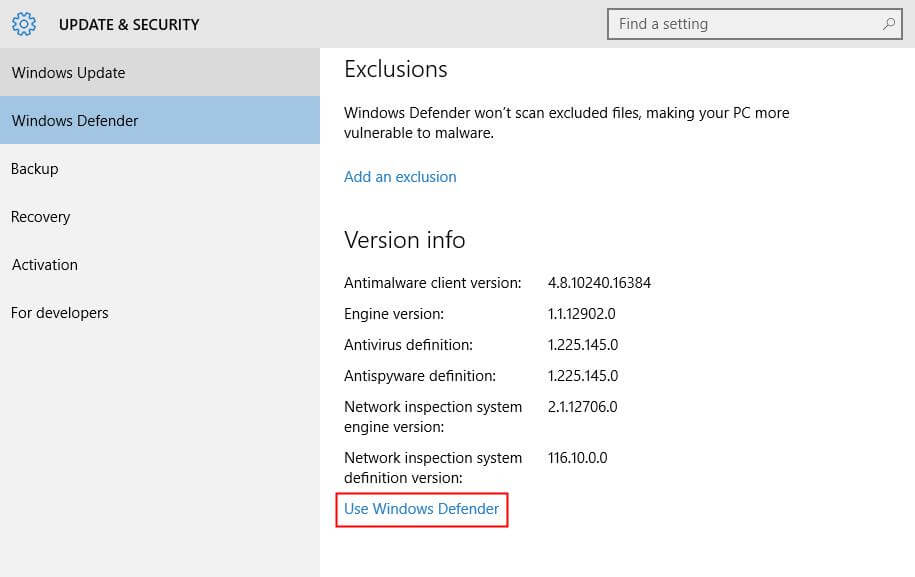The image size is (915, 577).
Task: Click the Windows Defender scan warning text
Action: [566, 122]
